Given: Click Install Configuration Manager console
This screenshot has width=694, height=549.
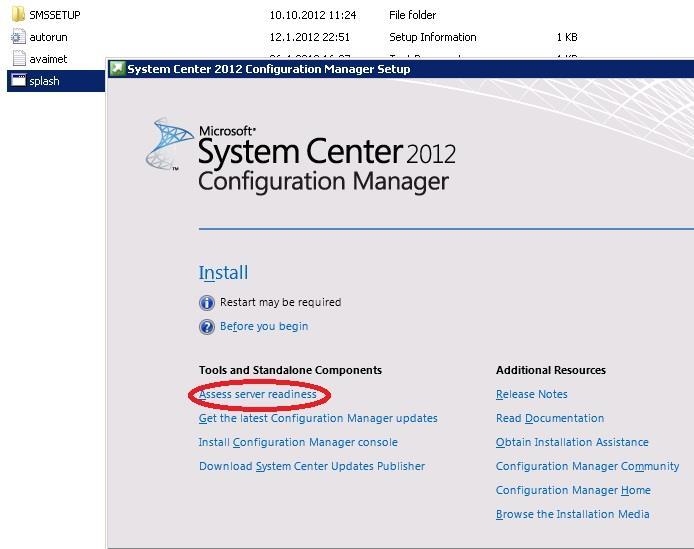Looking at the screenshot, I should [298, 442].
